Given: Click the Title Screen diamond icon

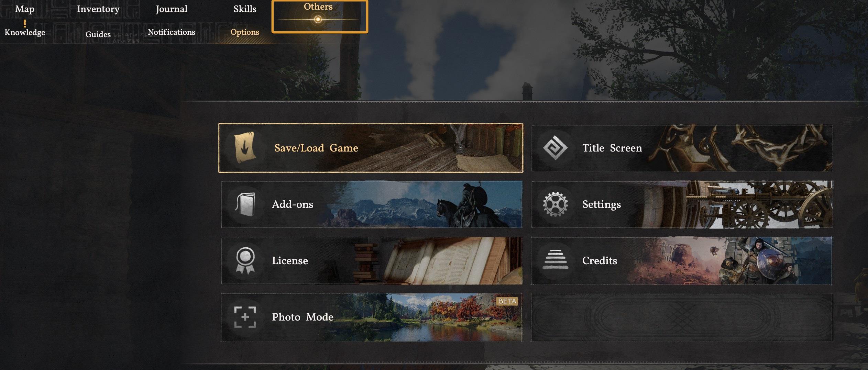Looking at the screenshot, I should pyautogui.click(x=555, y=148).
